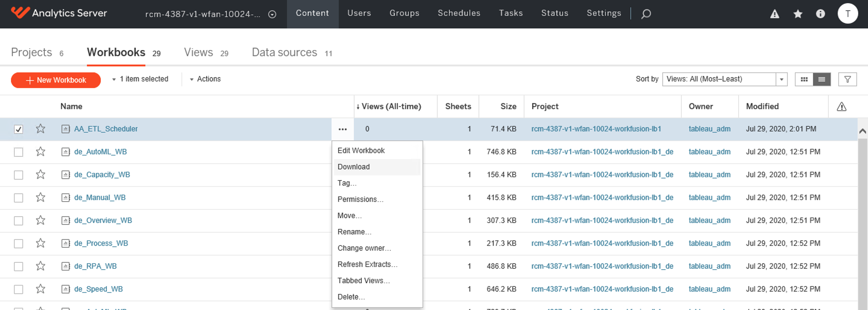The image size is (868, 310).
Task: Open the Sort by combo box
Action: pyautogui.click(x=725, y=79)
